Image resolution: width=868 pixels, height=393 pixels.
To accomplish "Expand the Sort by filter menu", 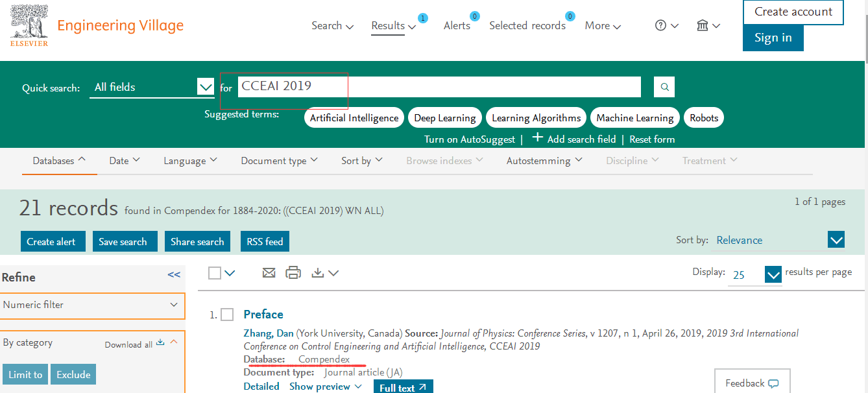I will [x=362, y=160].
